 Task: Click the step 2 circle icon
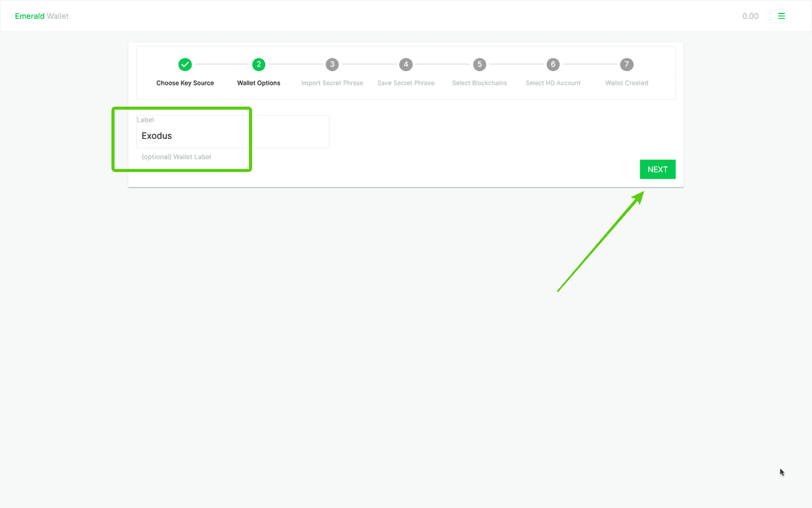point(258,64)
